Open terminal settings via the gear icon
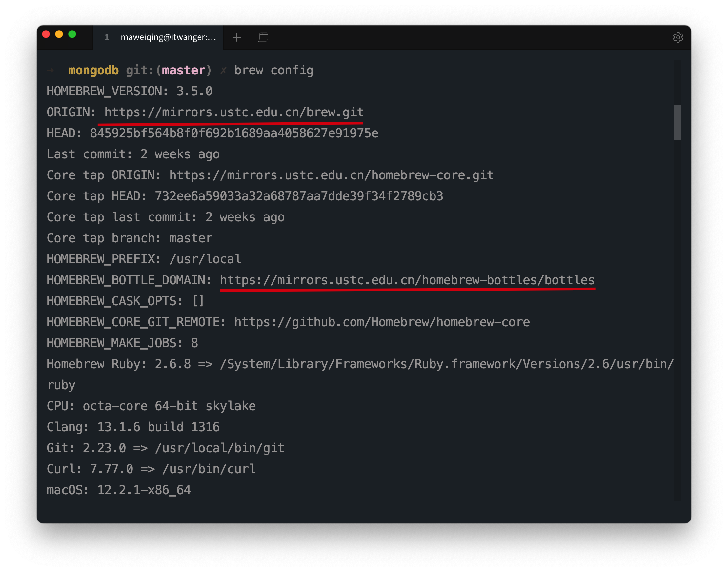728x572 pixels. click(x=678, y=37)
